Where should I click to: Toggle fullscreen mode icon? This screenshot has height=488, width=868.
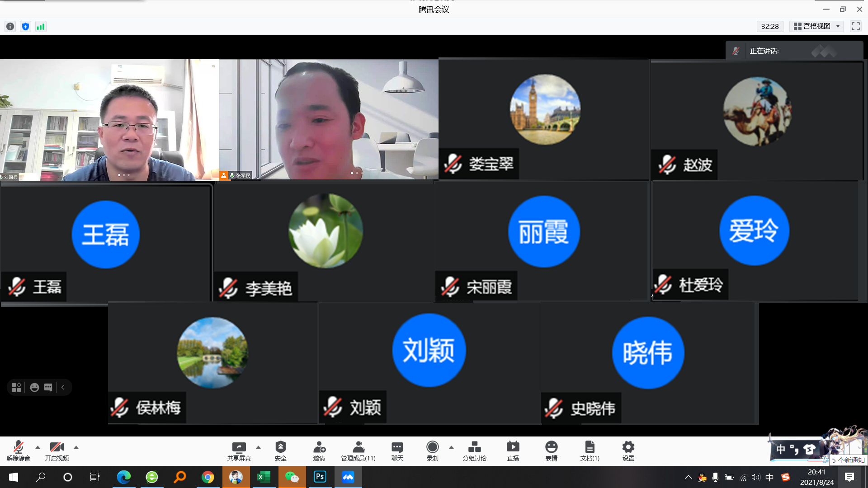(x=855, y=26)
